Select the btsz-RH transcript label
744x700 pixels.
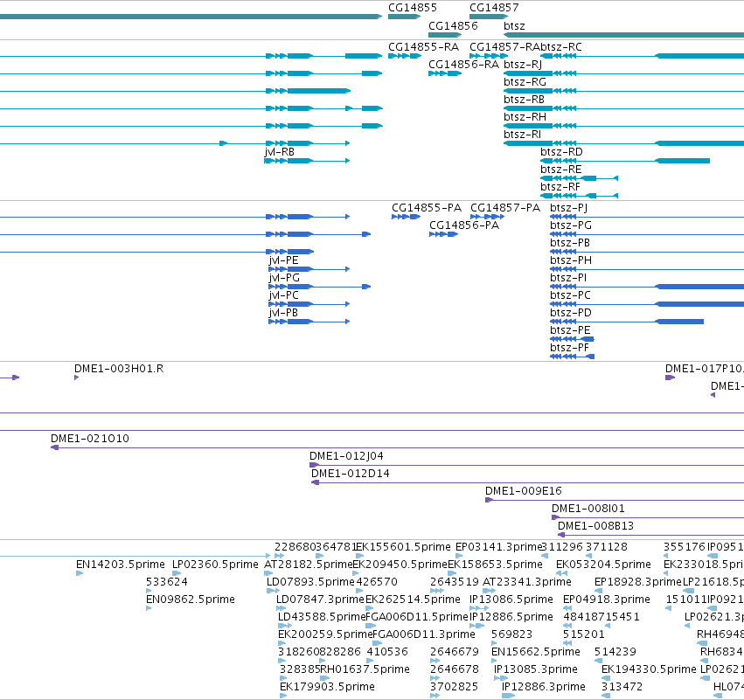click(525, 117)
